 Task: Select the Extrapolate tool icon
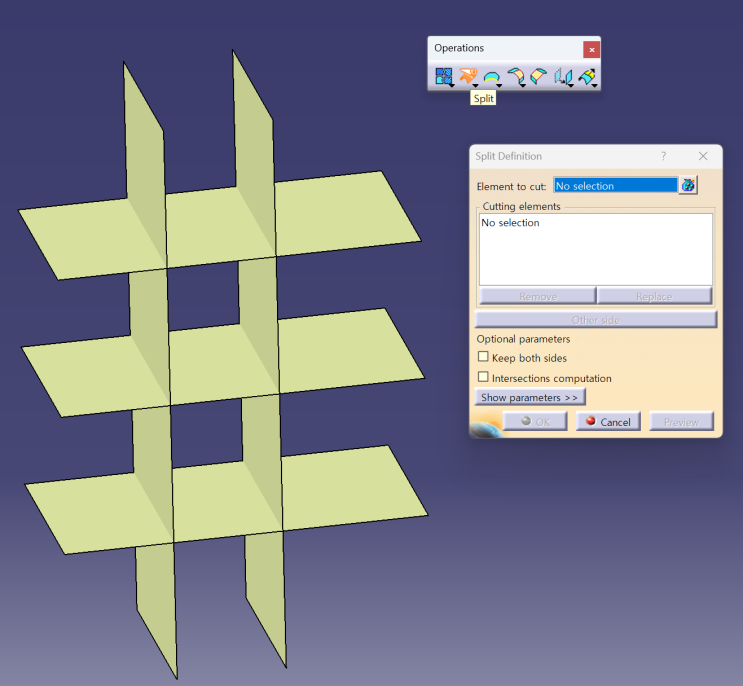pos(587,76)
